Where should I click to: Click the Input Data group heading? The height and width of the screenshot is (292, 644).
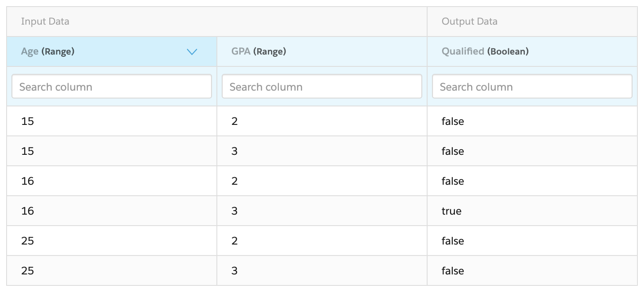pyautogui.click(x=45, y=21)
